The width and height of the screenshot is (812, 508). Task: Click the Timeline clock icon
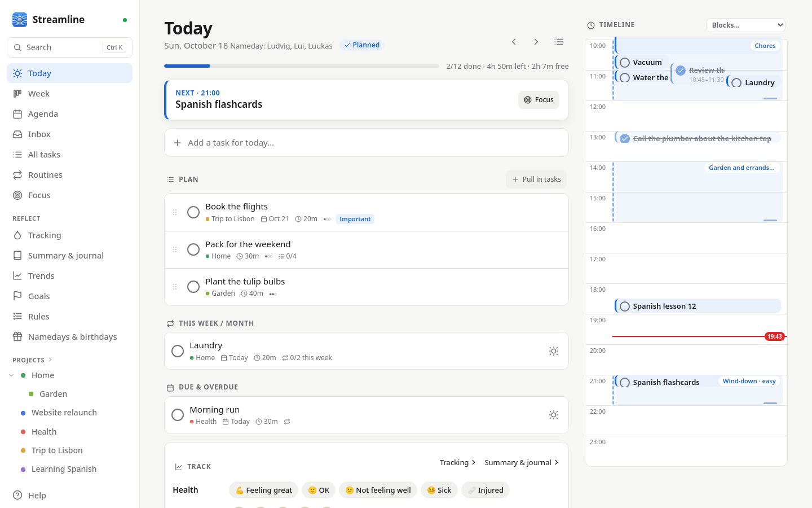point(591,25)
